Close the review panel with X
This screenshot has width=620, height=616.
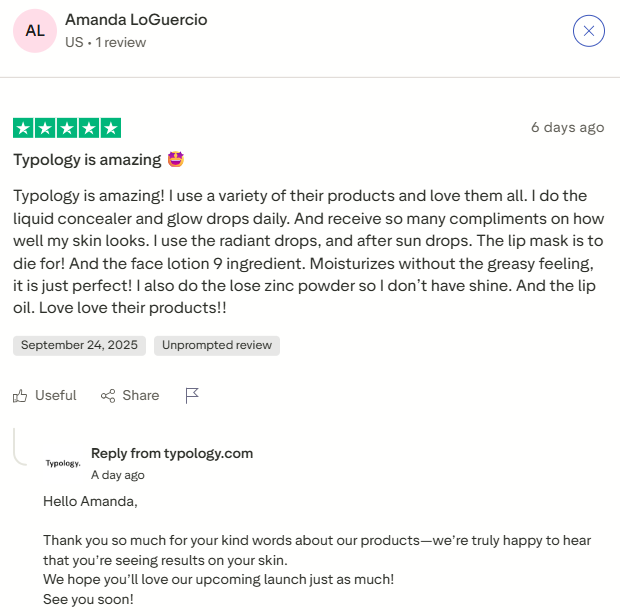click(588, 31)
